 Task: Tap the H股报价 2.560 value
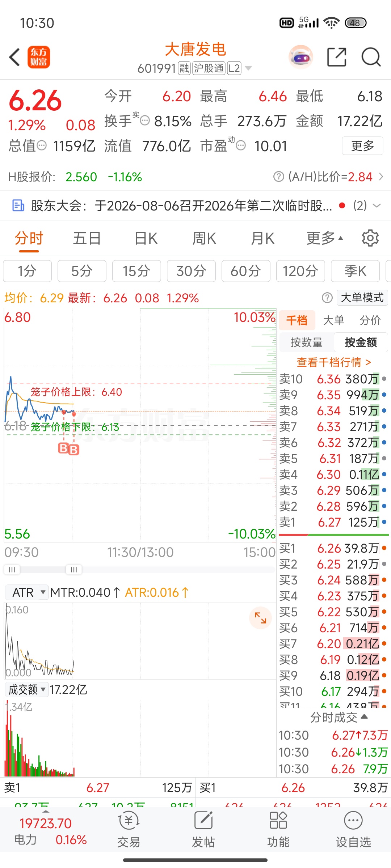81,177
